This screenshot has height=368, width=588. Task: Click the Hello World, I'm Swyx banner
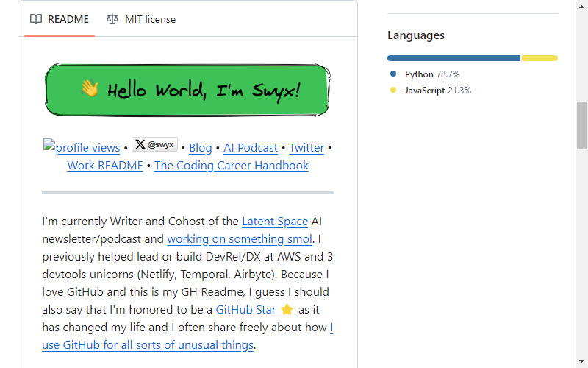[187, 90]
